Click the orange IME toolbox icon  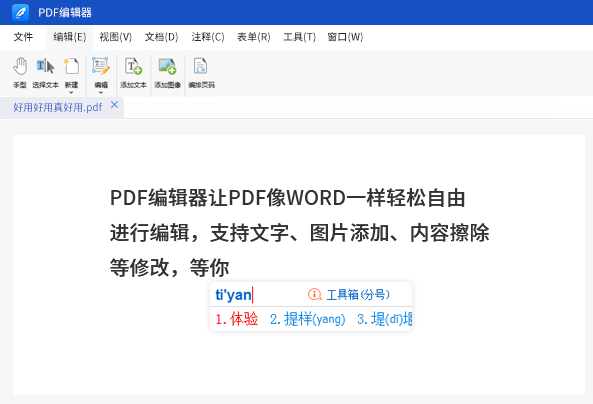click(x=315, y=294)
